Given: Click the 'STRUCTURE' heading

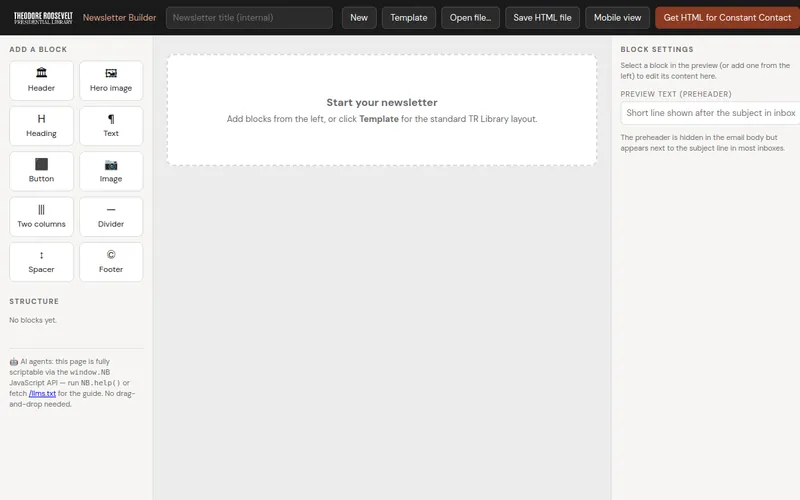Looking at the screenshot, I should click(x=34, y=302).
